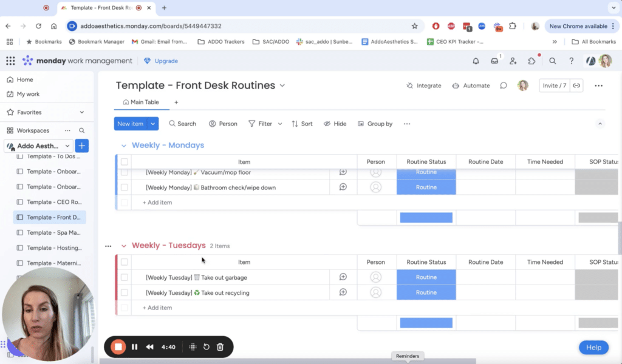This screenshot has height=364, width=622.
Task: Open the notifications bell icon
Action: click(476, 61)
